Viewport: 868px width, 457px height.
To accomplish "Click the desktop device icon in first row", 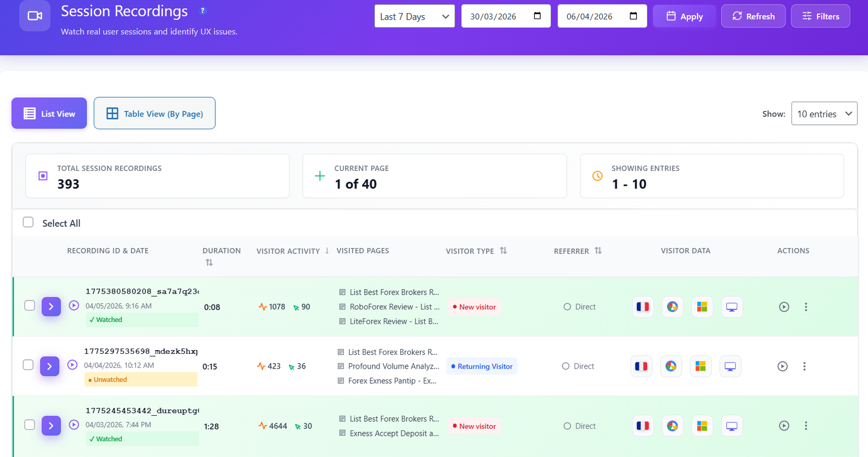I will 732,307.
